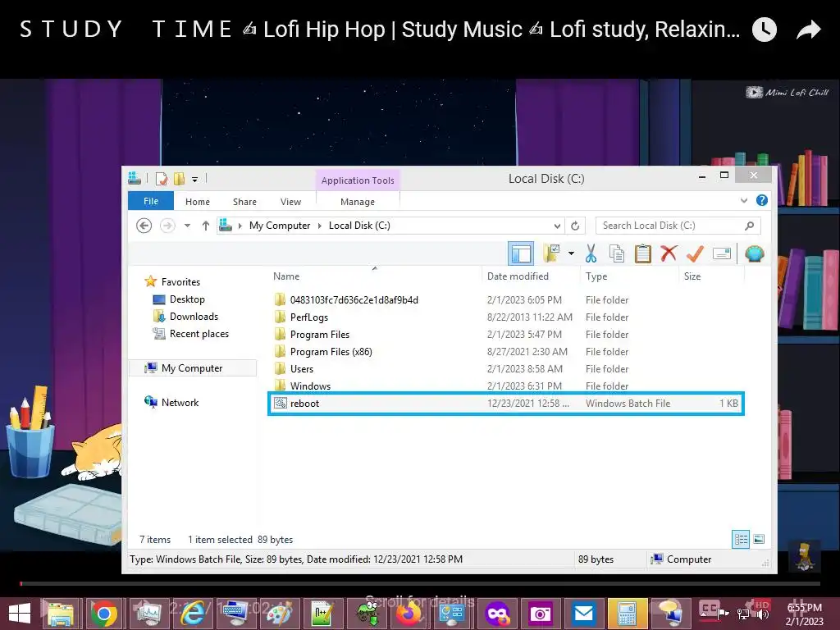The width and height of the screenshot is (840, 630).
Task: Switch to the Share ribbon tab
Action: 244,202
